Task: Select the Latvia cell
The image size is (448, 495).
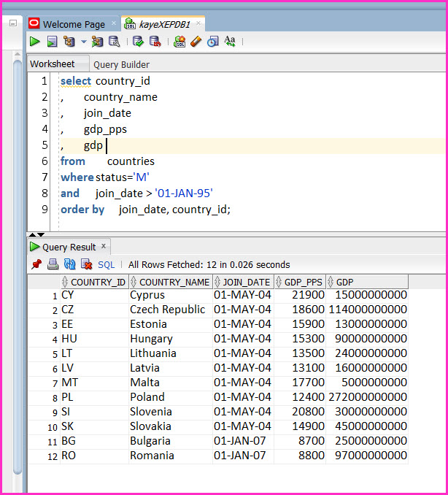Action: pyautogui.click(x=171, y=368)
